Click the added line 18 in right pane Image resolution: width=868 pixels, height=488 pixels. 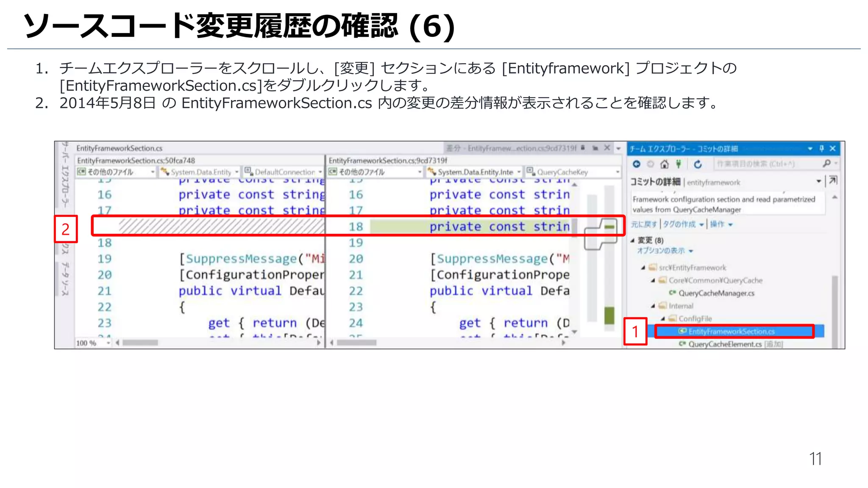470,227
